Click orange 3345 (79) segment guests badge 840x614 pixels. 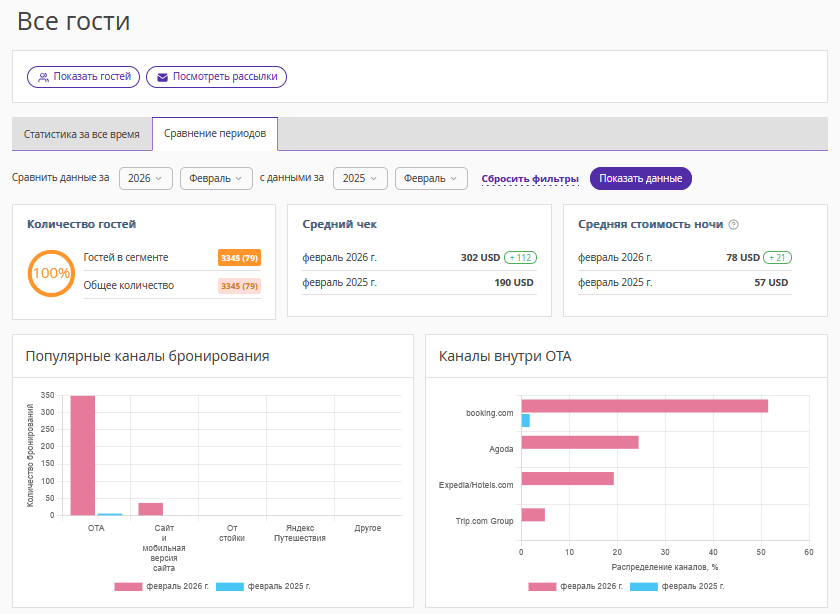click(x=239, y=258)
